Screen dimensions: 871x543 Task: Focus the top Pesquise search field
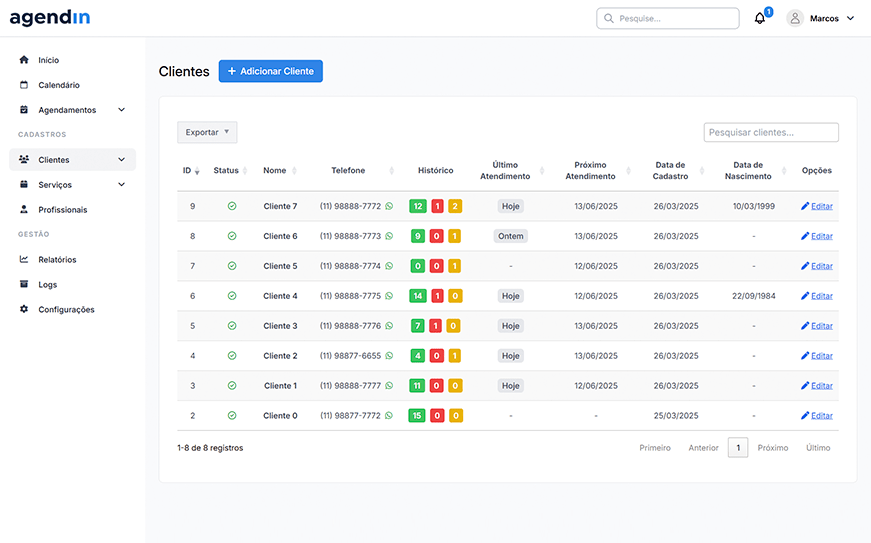(x=668, y=18)
